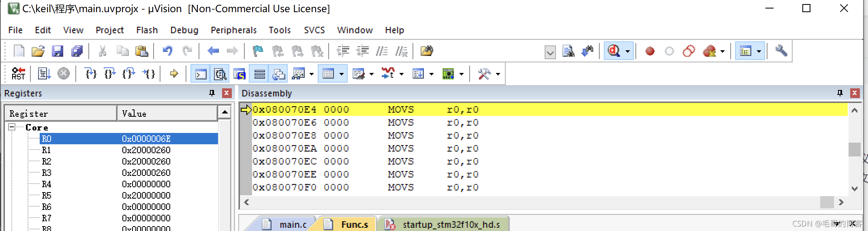Unindent the selected text lines
Screen dimensions: 868x231
coord(362,51)
